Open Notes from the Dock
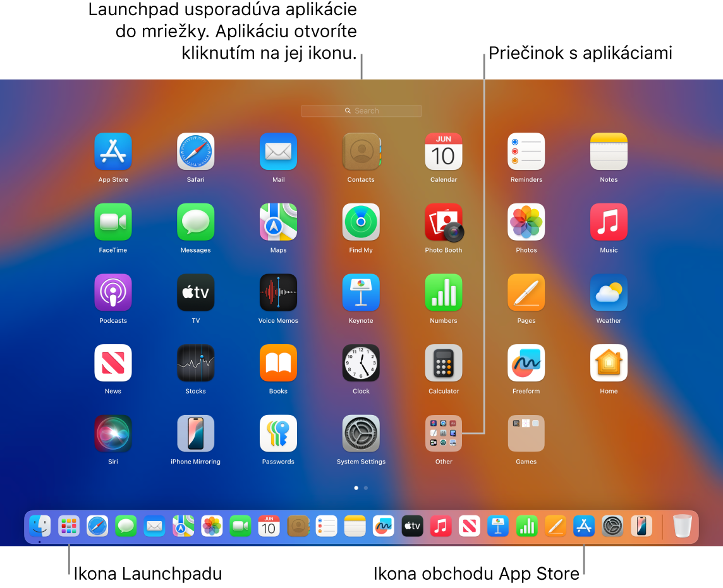The image size is (723, 588). [x=355, y=526]
